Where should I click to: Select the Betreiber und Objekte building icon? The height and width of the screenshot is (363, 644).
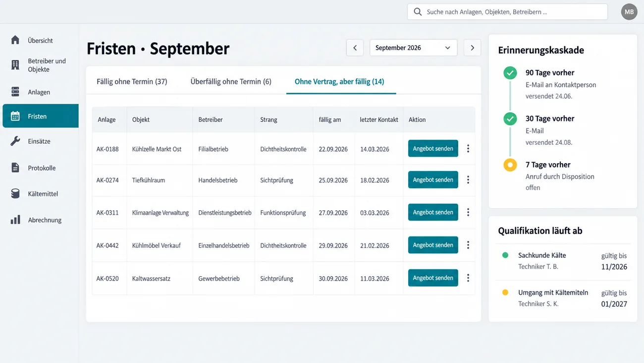click(15, 65)
